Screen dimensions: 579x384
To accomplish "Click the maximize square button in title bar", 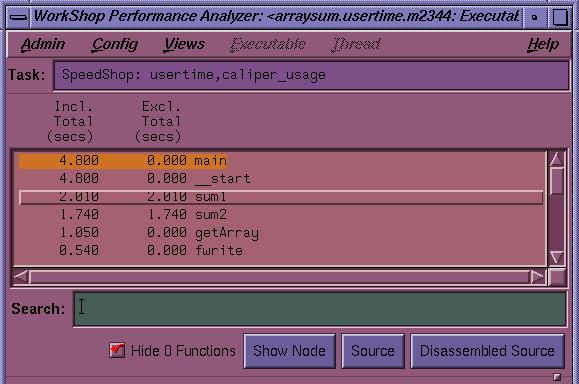I will coord(560,17).
